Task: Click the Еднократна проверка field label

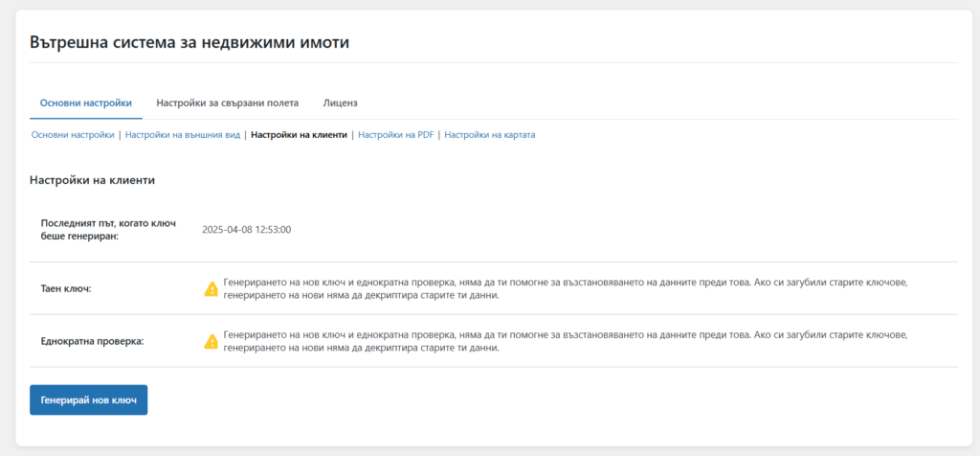Action: coord(92,341)
